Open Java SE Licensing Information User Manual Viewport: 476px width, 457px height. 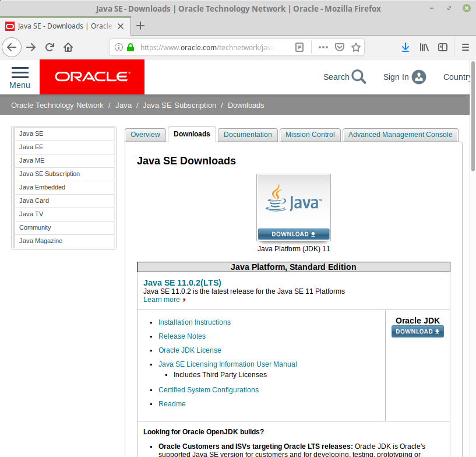(228, 364)
